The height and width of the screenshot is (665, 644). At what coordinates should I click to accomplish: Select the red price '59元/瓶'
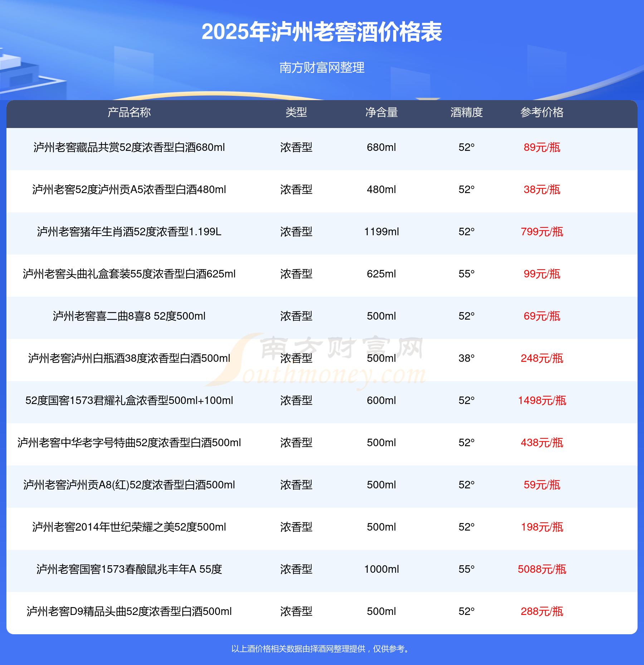542,485
